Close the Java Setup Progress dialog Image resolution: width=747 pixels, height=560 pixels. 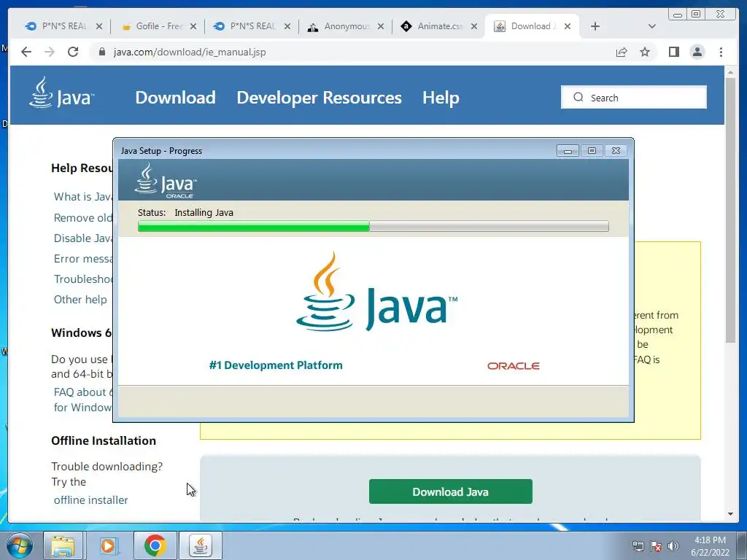pos(616,150)
